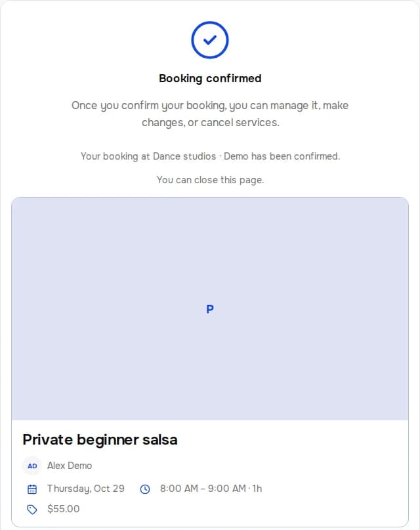The height and width of the screenshot is (530, 420).
Task: Click the blue checkmark confirmation icon
Action: (209, 40)
